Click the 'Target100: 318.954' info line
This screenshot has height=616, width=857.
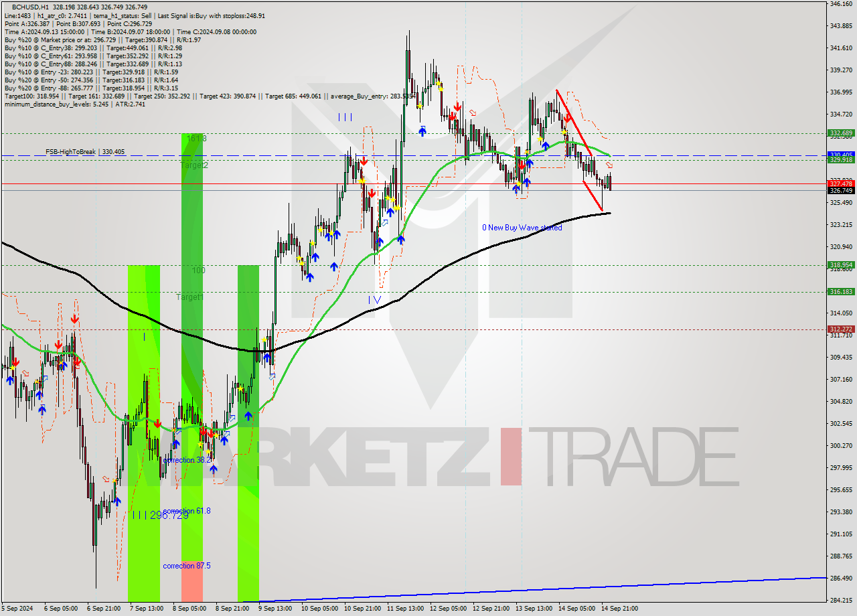point(210,96)
